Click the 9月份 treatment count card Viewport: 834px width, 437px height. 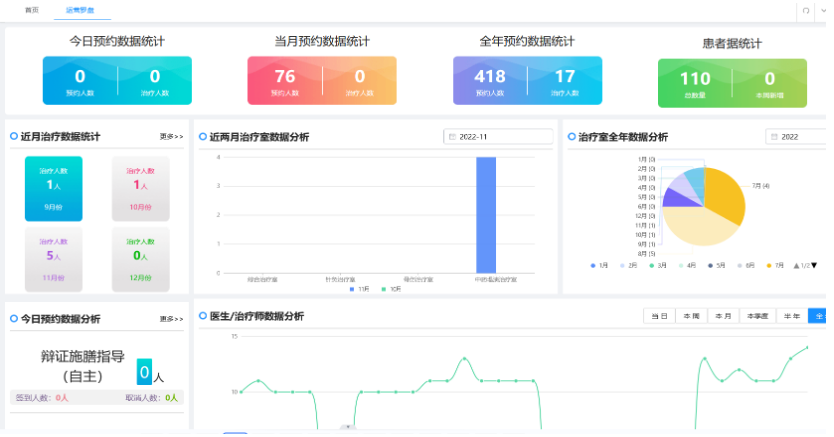[x=54, y=189]
